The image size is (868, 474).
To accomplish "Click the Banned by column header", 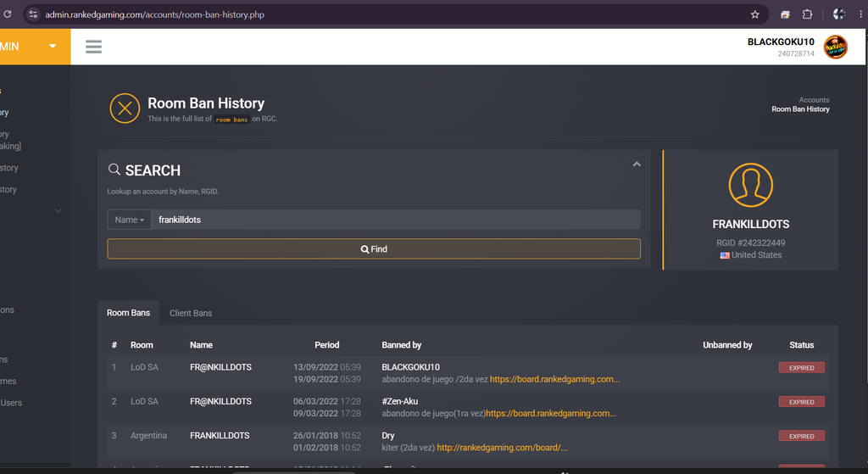I will click(401, 345).
